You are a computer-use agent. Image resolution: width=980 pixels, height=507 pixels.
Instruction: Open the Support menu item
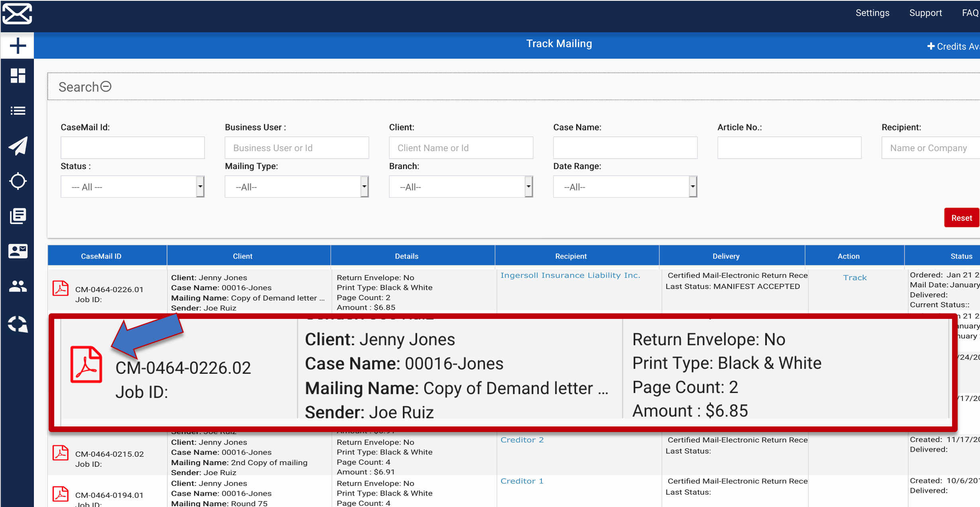(925, 13)
